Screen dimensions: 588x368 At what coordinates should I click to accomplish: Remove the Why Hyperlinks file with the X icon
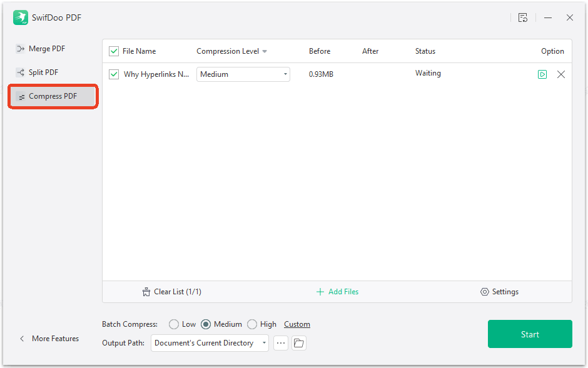(x=561, y=74)
